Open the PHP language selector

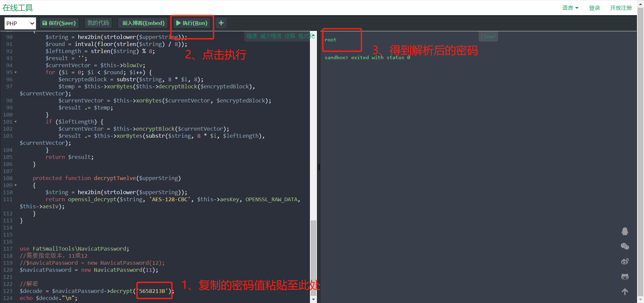[x=20, y=23]
